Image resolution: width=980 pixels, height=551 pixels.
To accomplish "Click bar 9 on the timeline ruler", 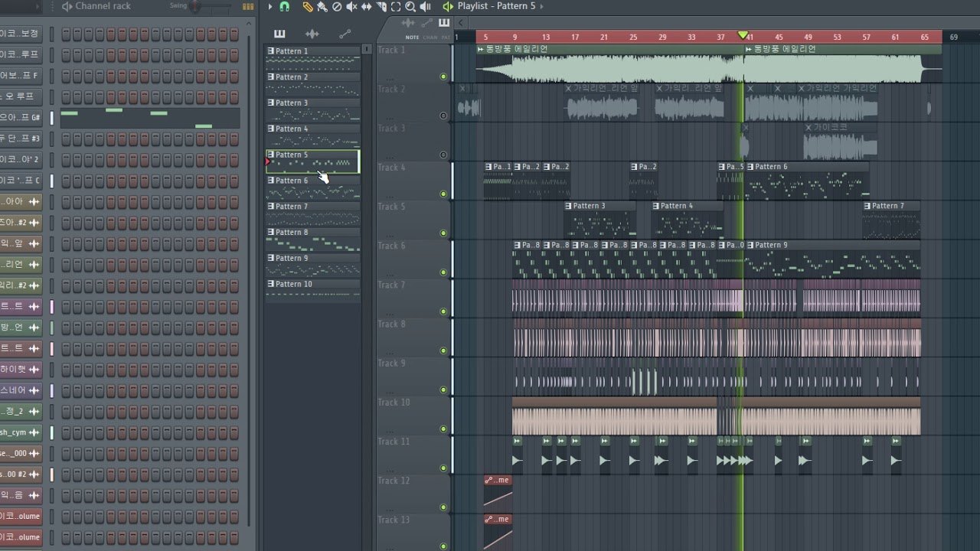I will (x=514, y=37).
